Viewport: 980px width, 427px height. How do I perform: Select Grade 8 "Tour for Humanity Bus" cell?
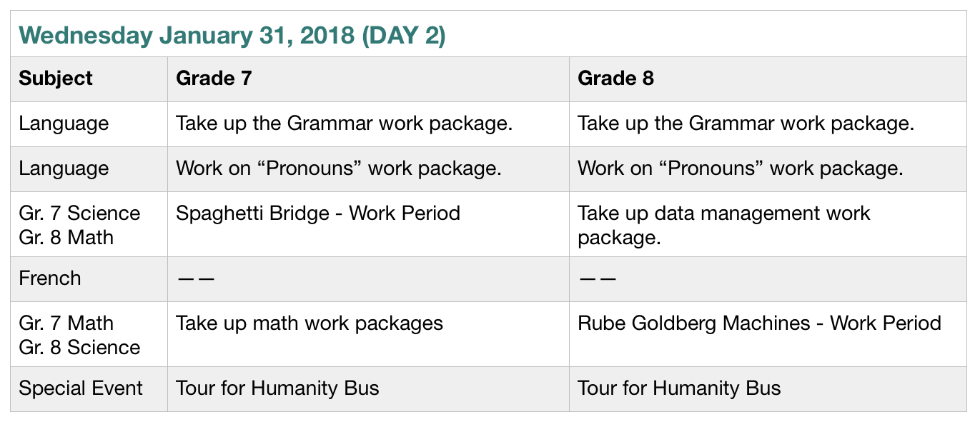pos(679,388)
